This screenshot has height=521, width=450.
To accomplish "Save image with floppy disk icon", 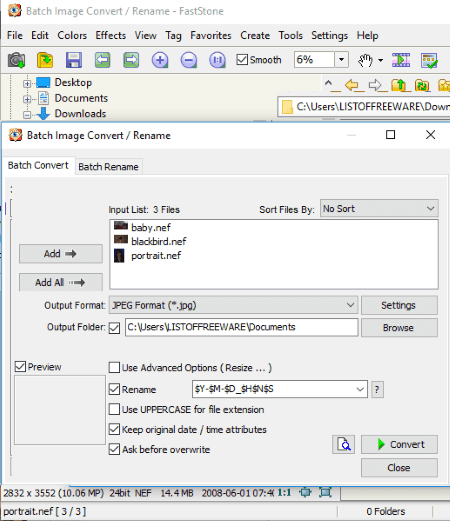I will coord(74,60).
